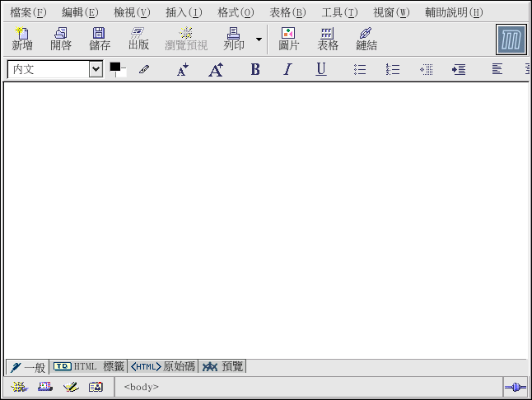Switch to the 預覽 preview tab

223,366
